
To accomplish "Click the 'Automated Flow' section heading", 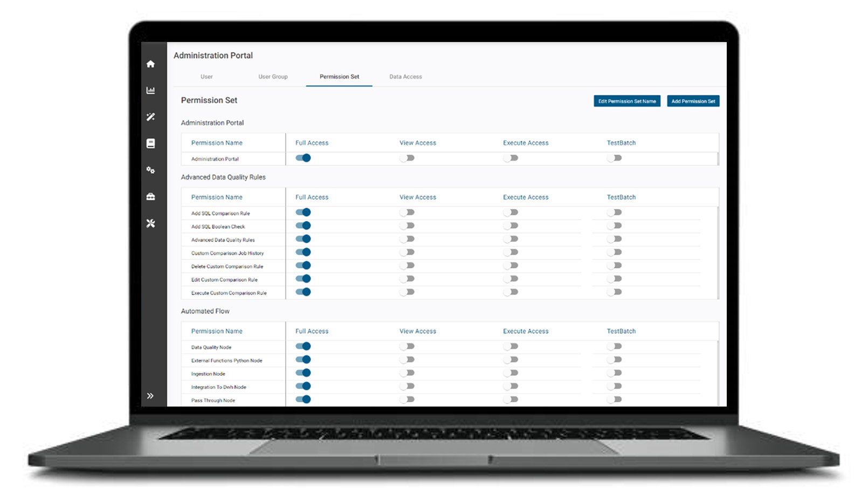I will click(205, 311).
